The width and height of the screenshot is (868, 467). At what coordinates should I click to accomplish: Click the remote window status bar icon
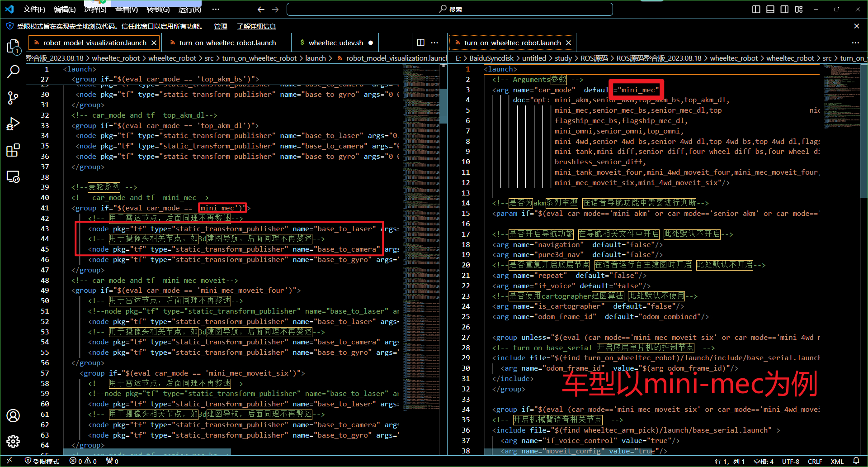(x=9, y=461)
